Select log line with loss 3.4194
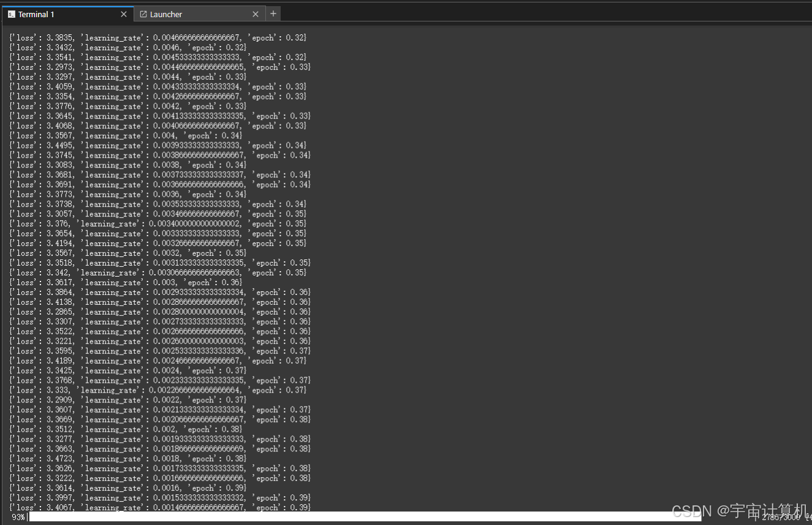 coord(158,243)
